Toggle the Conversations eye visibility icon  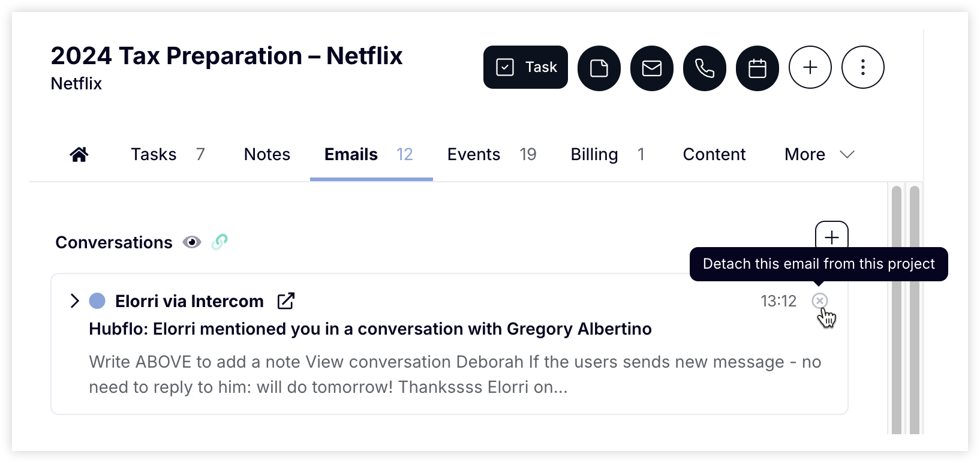192,242
